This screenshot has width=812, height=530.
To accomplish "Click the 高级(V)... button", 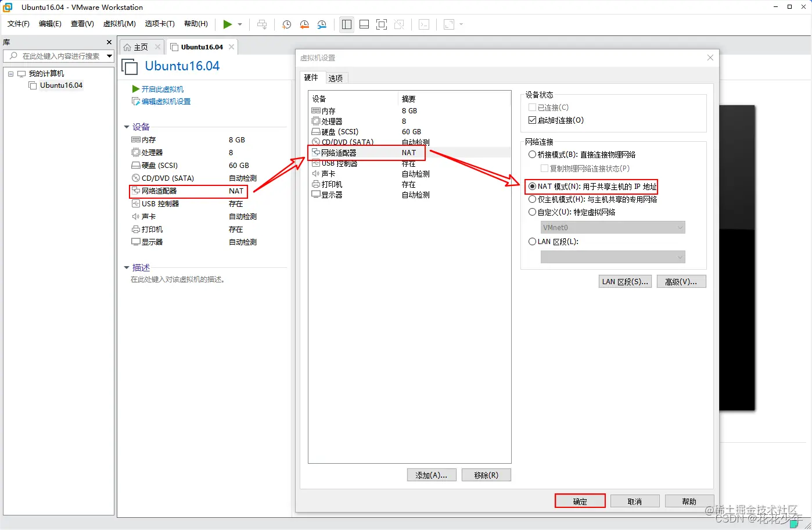I will coord(681,282).
